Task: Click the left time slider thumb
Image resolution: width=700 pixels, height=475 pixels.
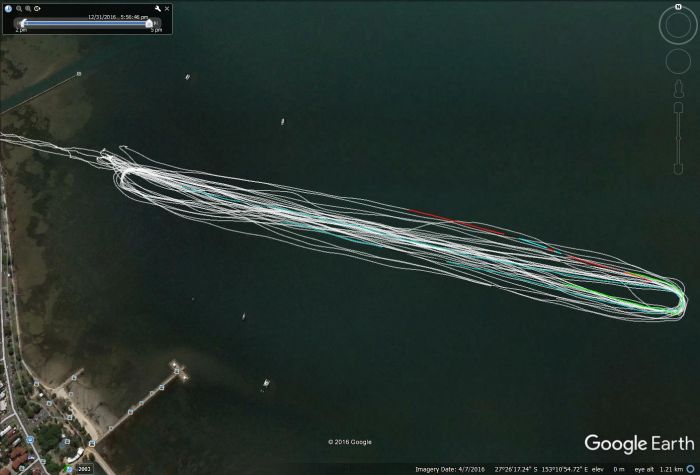Action: click(x=23, y=22)
